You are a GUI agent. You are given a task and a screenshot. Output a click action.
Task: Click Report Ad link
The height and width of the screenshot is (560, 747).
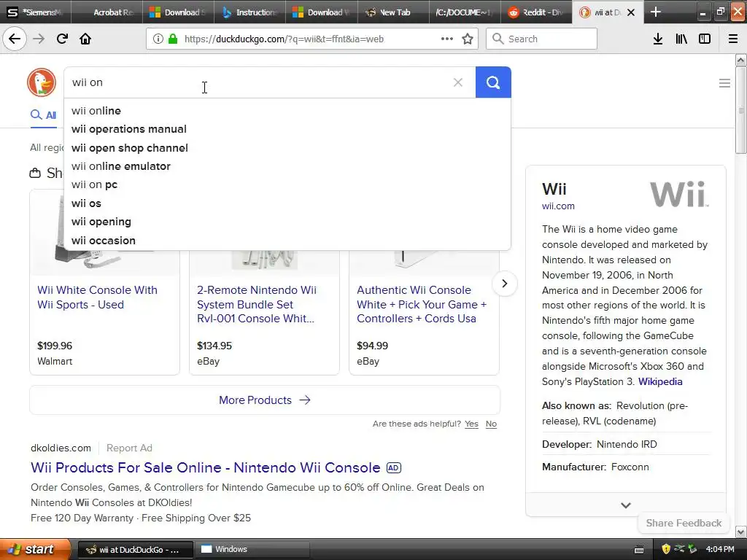point(129,448)
